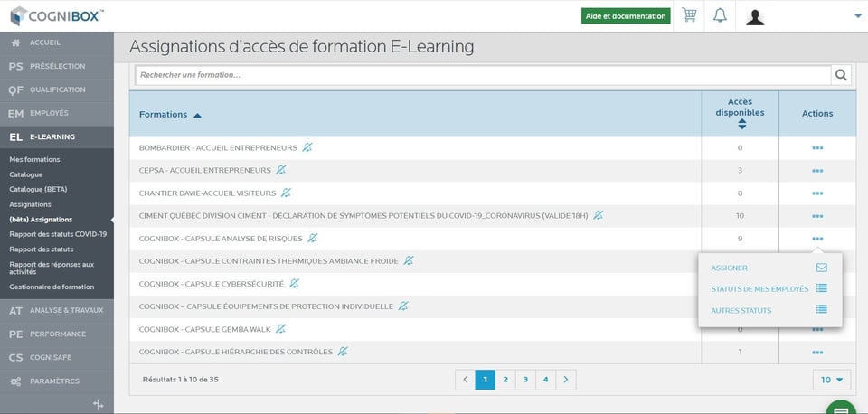Open actions menu for Capsule Analyse de Risques

pos(817,239)
